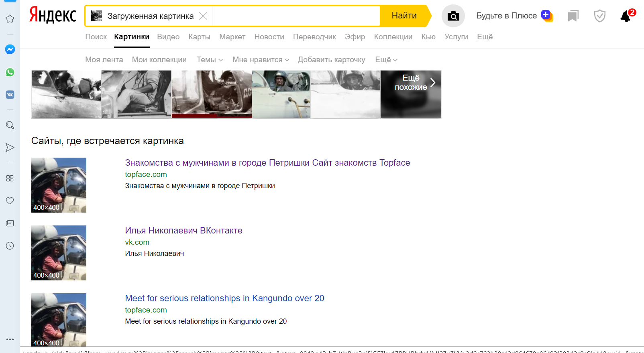
Task: Click the sidebar send arrow icon
Action: [10, 148]
